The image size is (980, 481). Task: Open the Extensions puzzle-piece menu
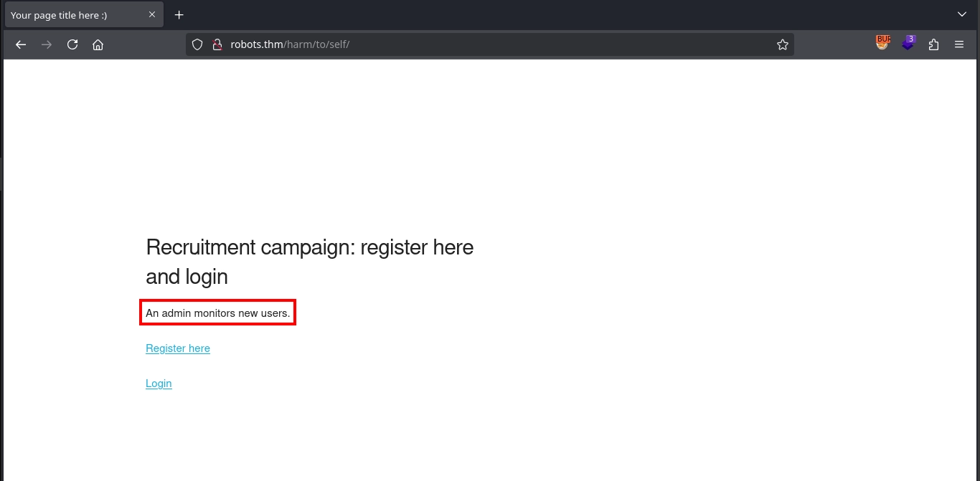click(x=933, y=44)
